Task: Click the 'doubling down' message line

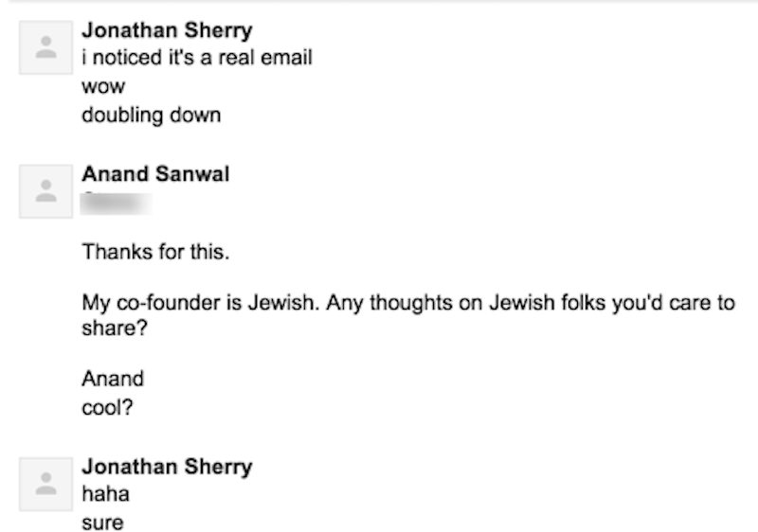Action: click(152, 115)
